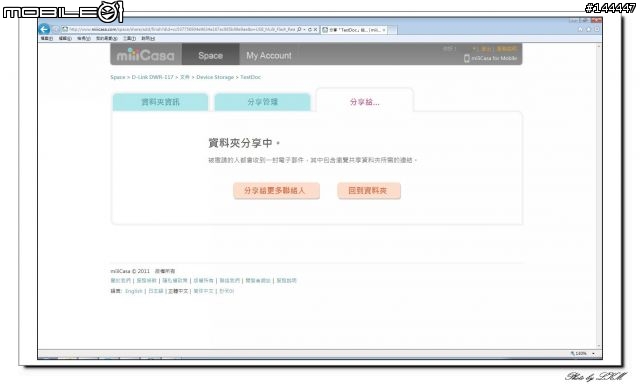Expand the address bar search dropdown arrow

[x=304, y=30]
